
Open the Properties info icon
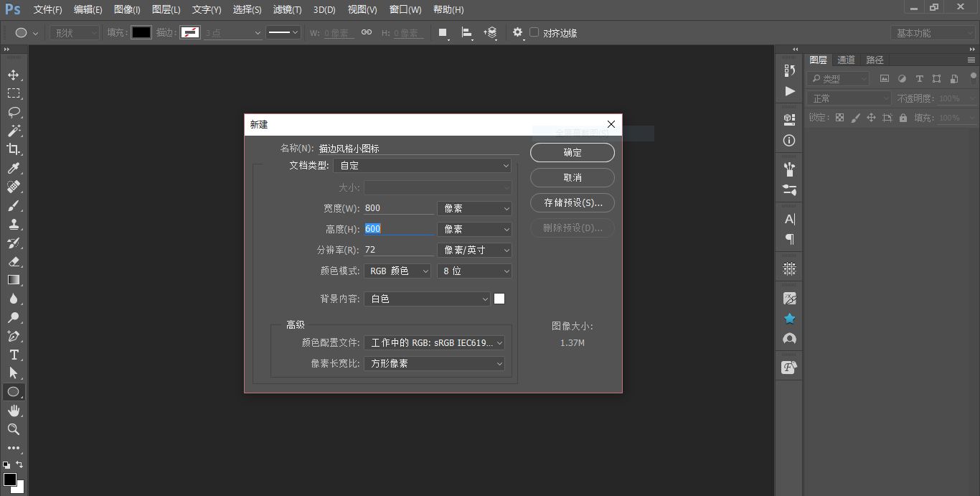[x=790, y=141]
